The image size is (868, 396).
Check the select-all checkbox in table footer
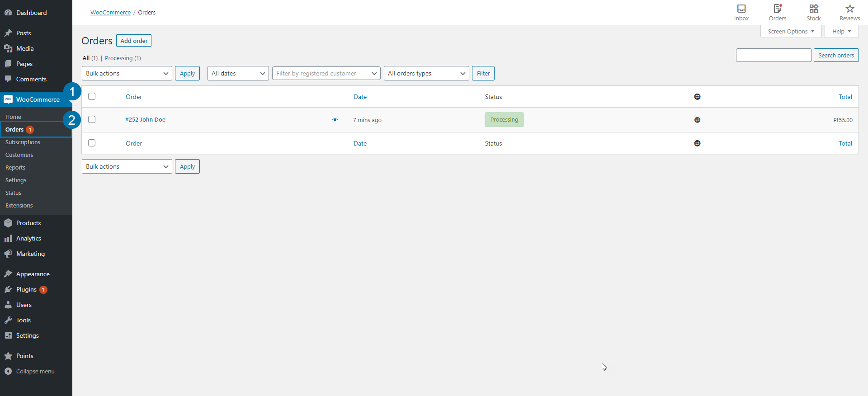coord(92,143)
